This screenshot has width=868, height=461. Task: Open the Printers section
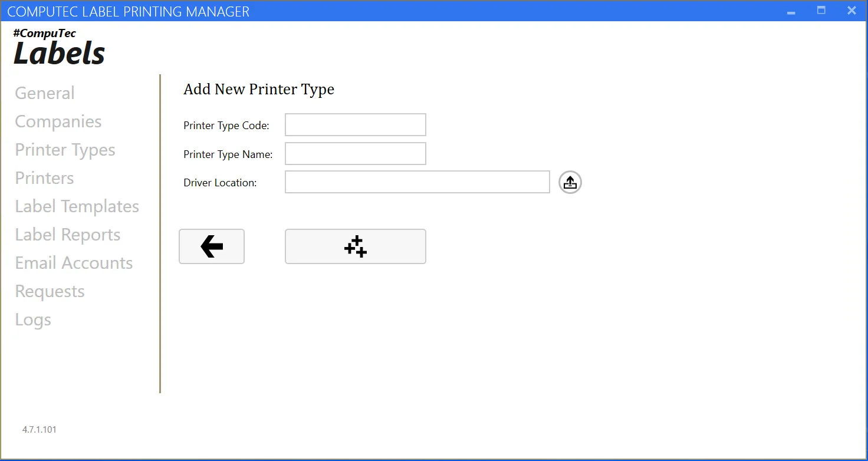(44, 177)
